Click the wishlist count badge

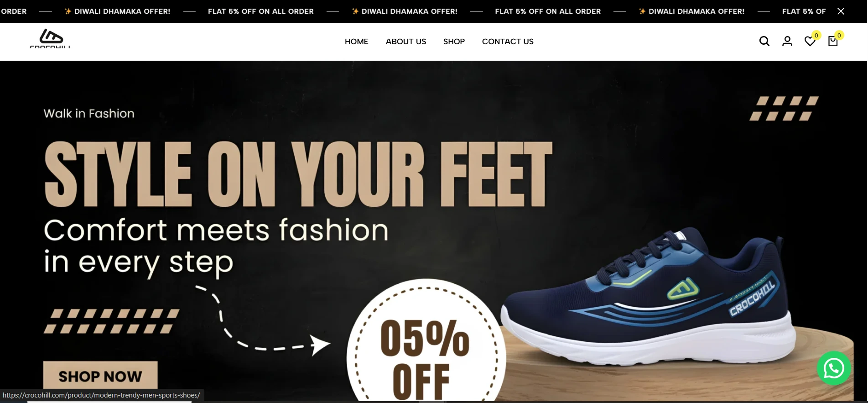click(816, 35)
